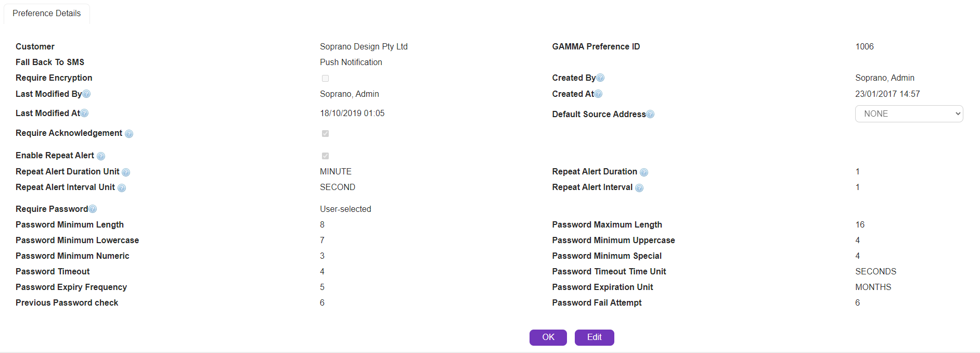The height and width of the screenshot is (353, 980).
Task: Toggle the Require Acknowledgement checkbox
Action: click(325, 134)
